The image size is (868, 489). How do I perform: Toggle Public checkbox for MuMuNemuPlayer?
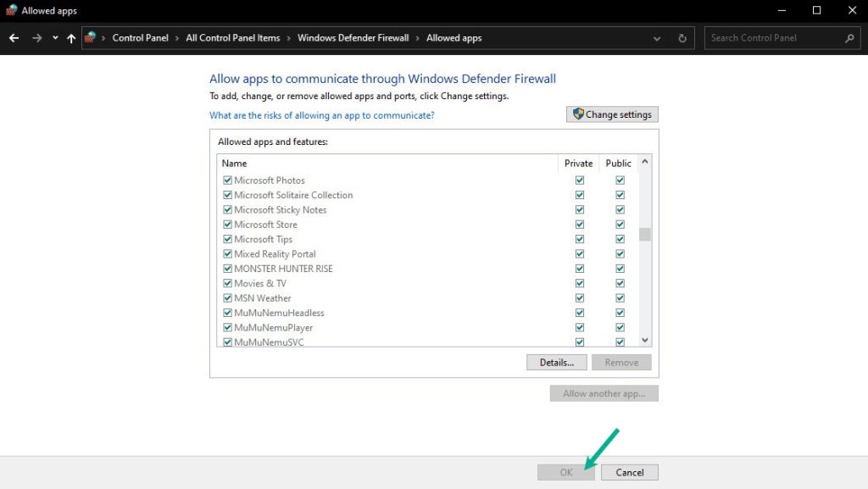620,327
